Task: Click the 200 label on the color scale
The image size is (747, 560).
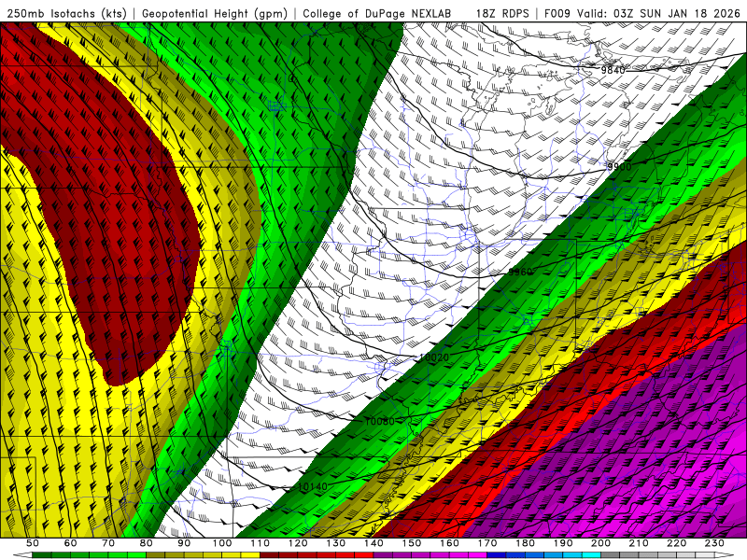Action: pos(601,543)
